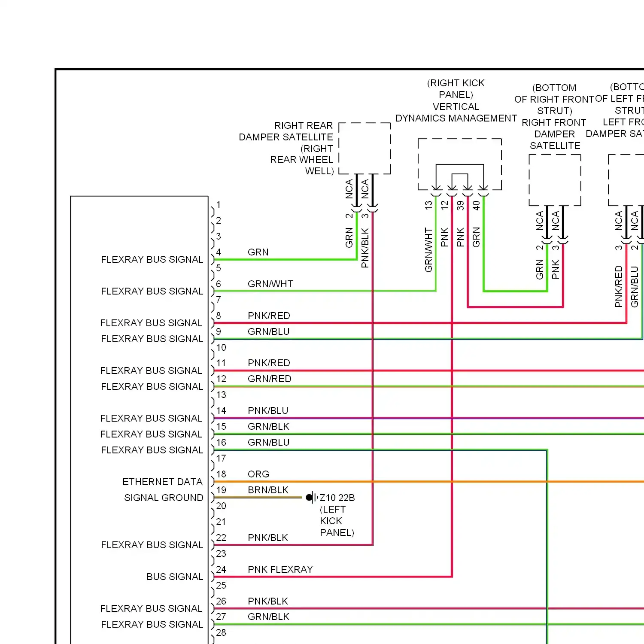Click the 'BUS SIGNAL' label at pin 24
The image size is (644, 644).
pos(175,577)
